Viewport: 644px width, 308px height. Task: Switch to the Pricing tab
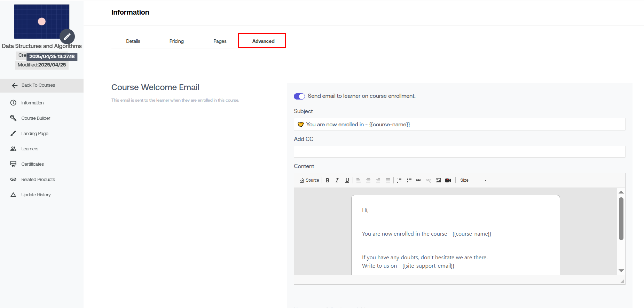pos(176,41)
